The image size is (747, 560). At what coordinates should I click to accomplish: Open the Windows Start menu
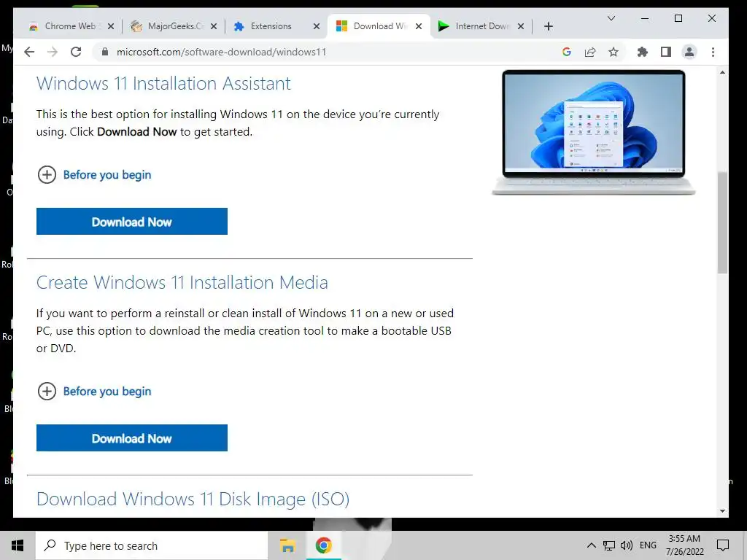[x=18, y=545]
